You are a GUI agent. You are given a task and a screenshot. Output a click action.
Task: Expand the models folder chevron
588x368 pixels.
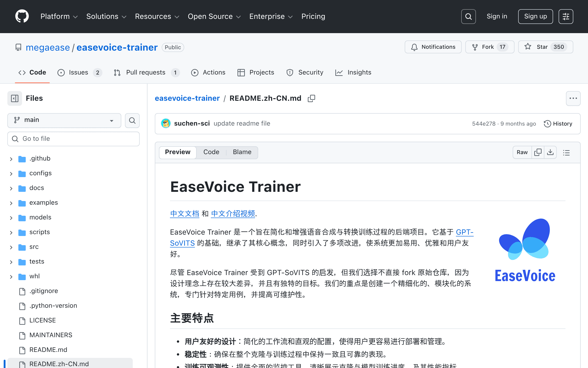coord(11,218)
